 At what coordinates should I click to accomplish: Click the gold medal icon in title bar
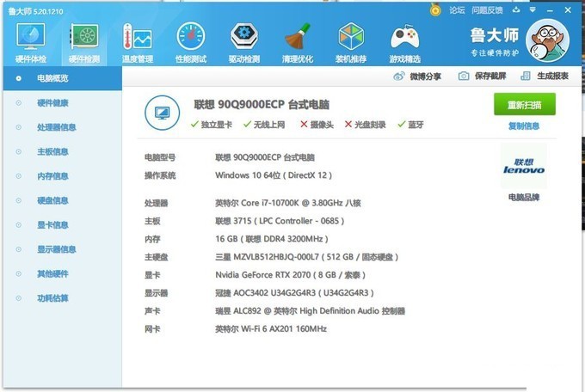(x=435, y=9)
